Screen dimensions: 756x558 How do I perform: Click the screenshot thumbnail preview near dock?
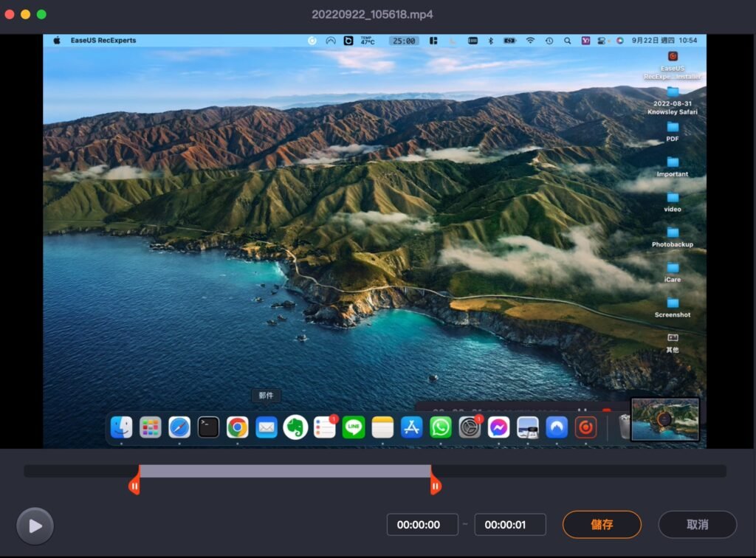pyautogui.click(x=665, y=419)
